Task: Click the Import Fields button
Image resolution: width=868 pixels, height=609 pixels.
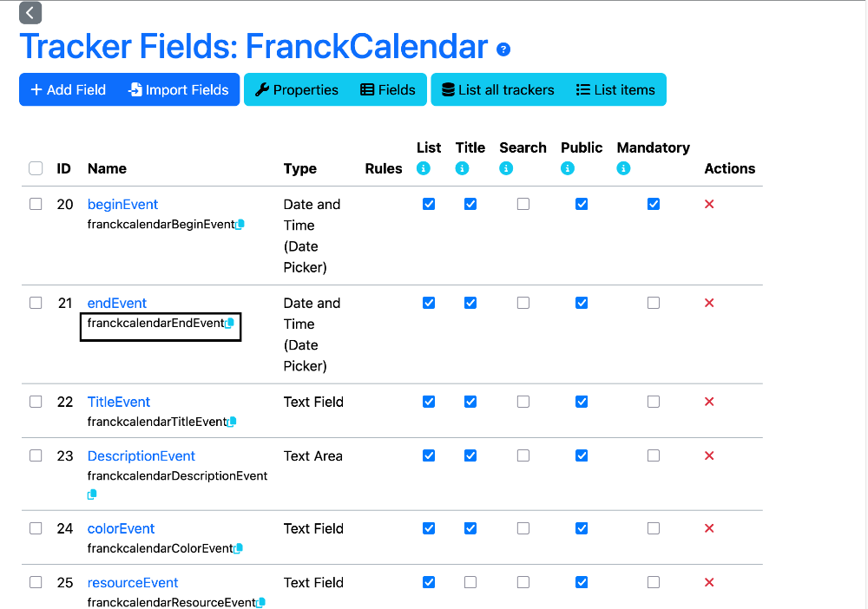Action: pyautogui.click(x=178, y=89)
